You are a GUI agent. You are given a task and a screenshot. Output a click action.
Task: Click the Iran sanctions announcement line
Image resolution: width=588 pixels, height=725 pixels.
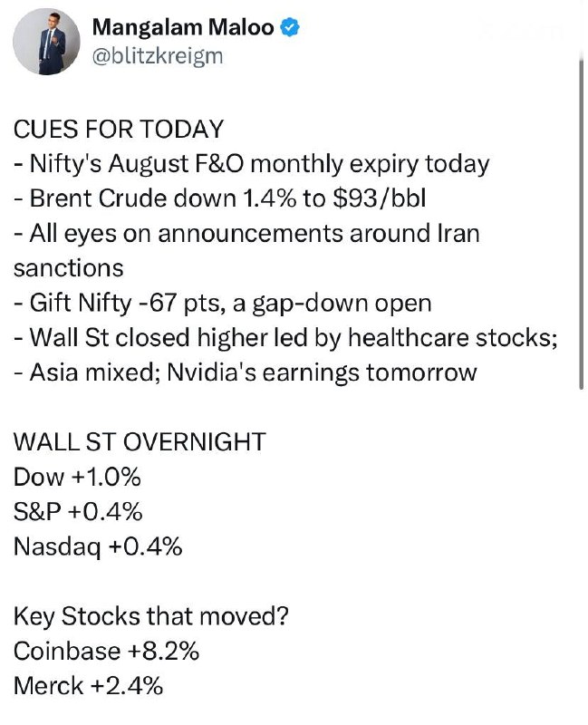point(246,251)
